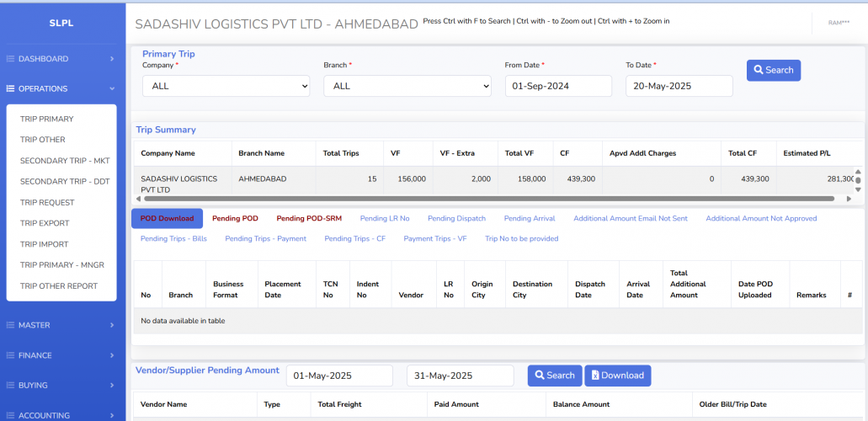Click the Total VF value 158,000
Screen dimensions: 868x421
click(x=531, y=179)
